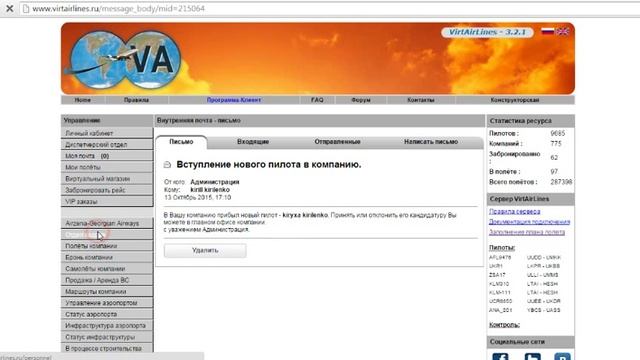
Task: Click recipient name kirill kirilenko
Action: tap(210, 190)
